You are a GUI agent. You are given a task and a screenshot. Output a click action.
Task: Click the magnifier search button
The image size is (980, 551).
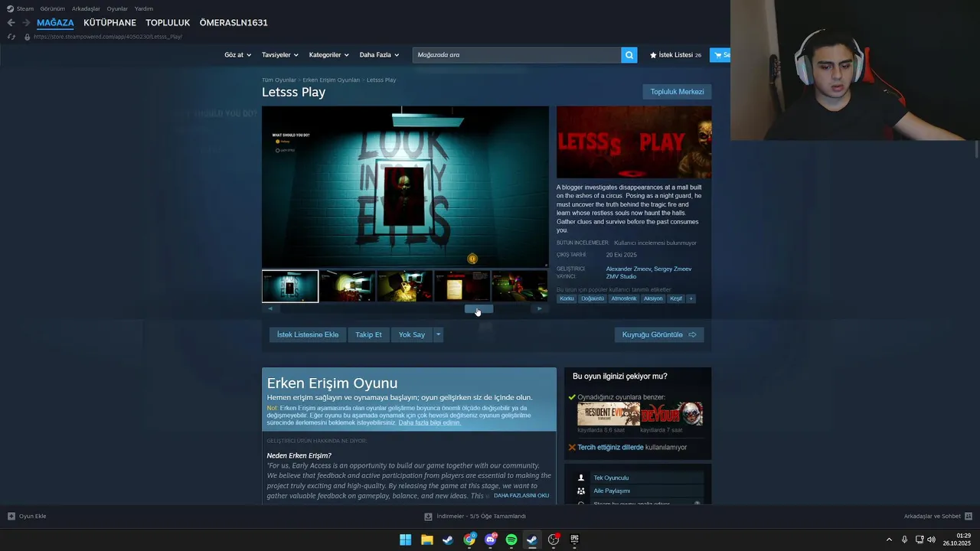pyautogui.click(x=629, y=55)
